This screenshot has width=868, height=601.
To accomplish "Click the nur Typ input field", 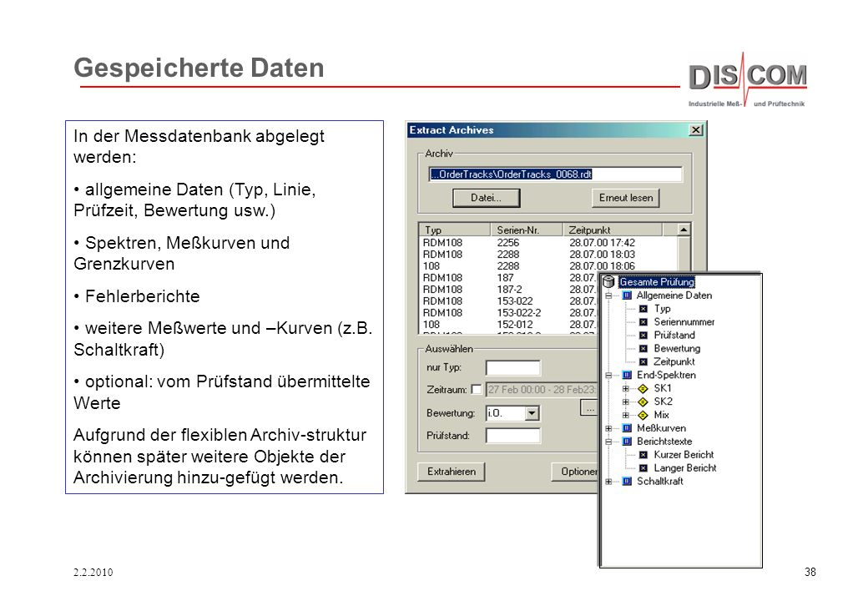I will 512,367.
